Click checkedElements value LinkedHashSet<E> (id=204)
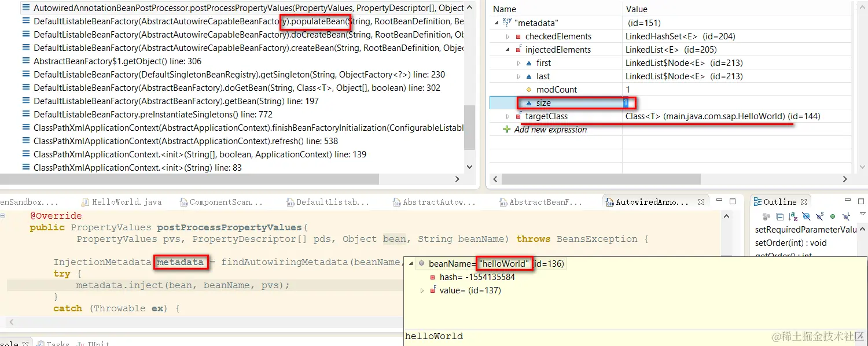Image resolution: width=868 pixels, height=346 pixels. 681,36
